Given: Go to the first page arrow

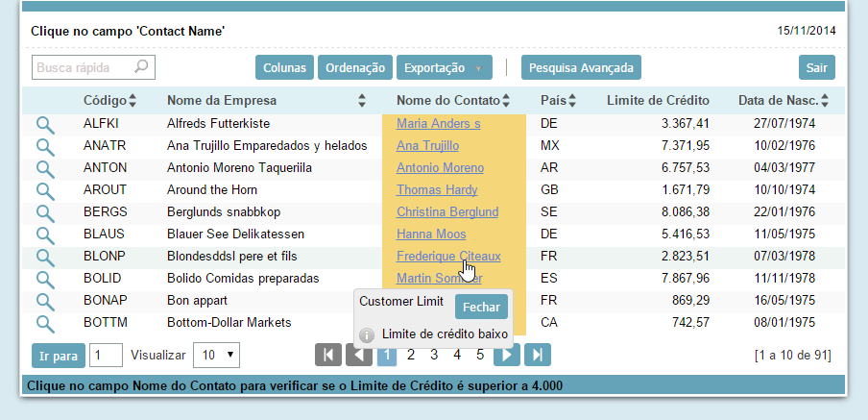Looking at the screenshot, I should [x=327, y=355].
